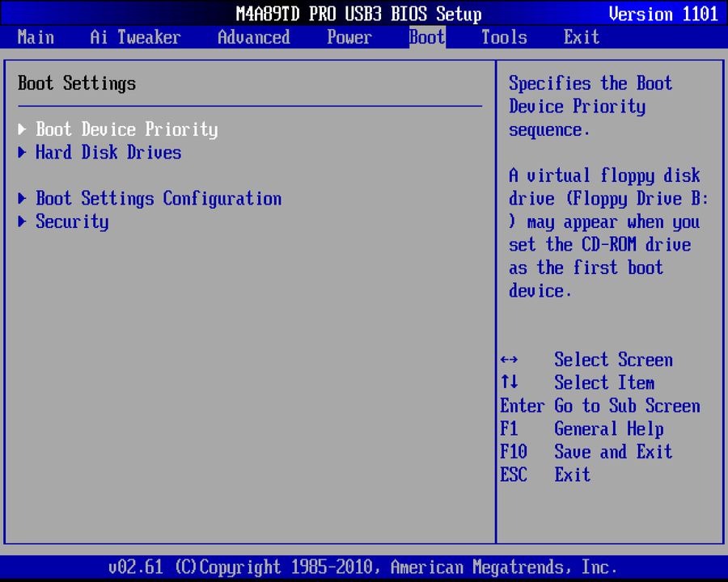Select the Boot tab
Viewport: 728px width, 582px height.
pos(426,37)
